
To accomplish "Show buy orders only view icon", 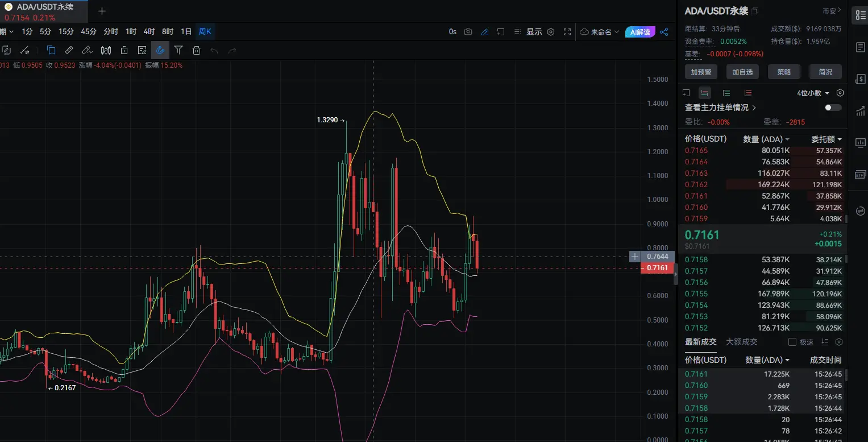I will 726,93.
